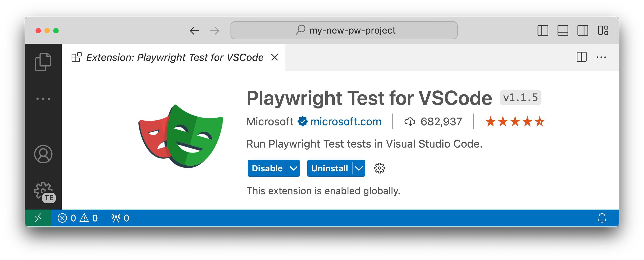Click the forwarded ports status item

coord(120,218)
